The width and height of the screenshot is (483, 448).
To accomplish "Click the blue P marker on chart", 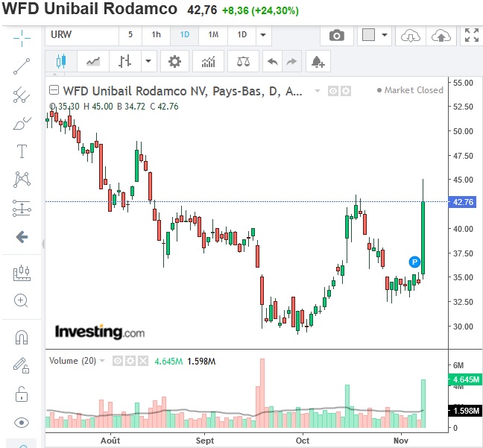I will (414, 262).
